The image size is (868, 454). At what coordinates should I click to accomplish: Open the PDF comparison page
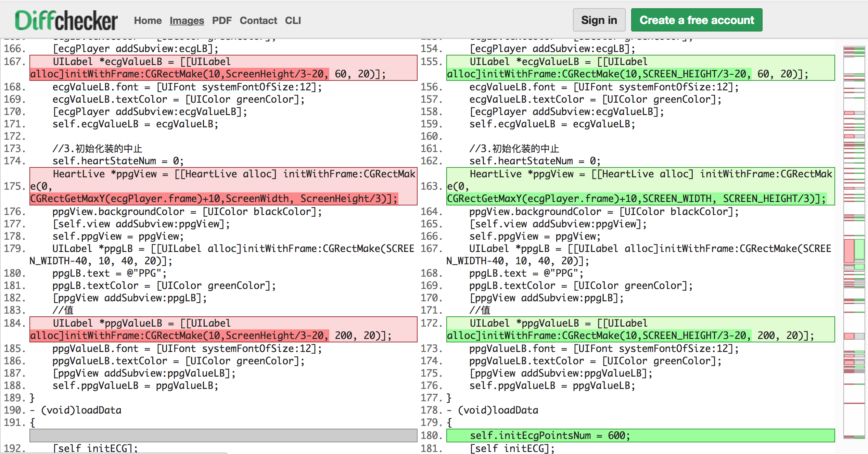tap(221, 21)
